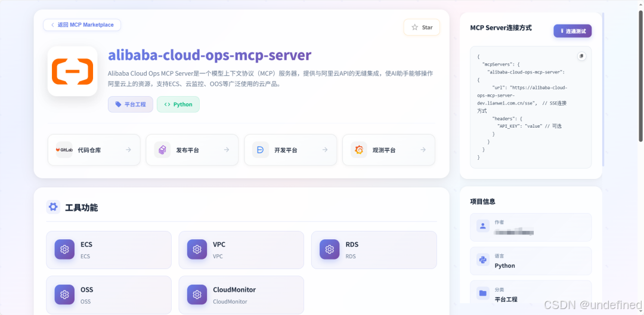
Task: Select the VPC tool card
Action: click(241, 250)
